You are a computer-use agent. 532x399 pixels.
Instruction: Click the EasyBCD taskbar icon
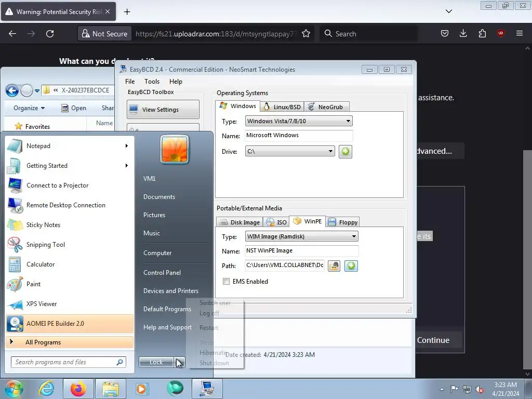(x=207, y=389)
